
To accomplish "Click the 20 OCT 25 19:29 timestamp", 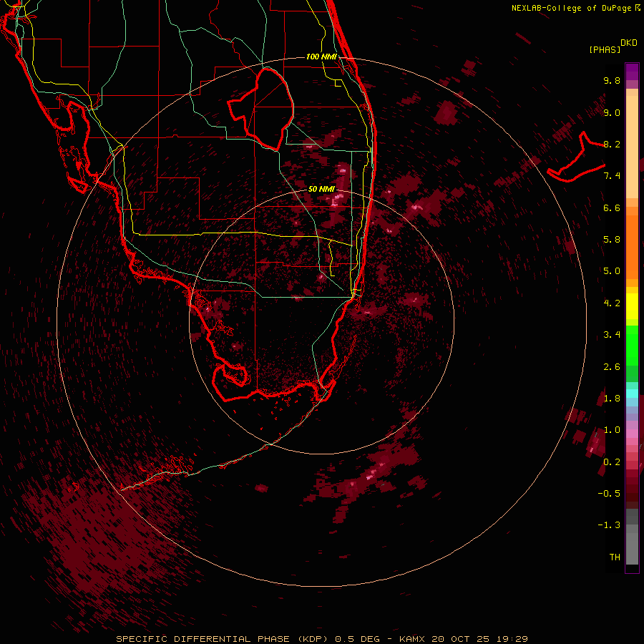I will (x=479, y=639).
